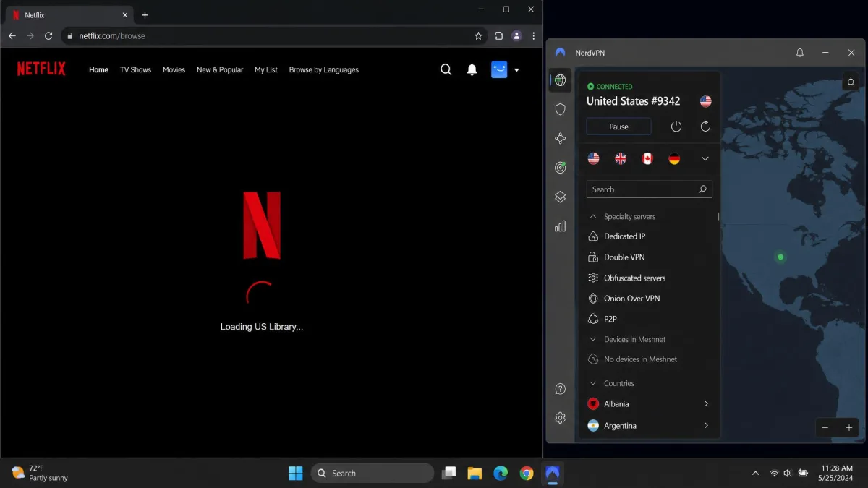Open Chrome extensions puzzle icon
This screenshot has width=868, height=488.
point(498,35)
